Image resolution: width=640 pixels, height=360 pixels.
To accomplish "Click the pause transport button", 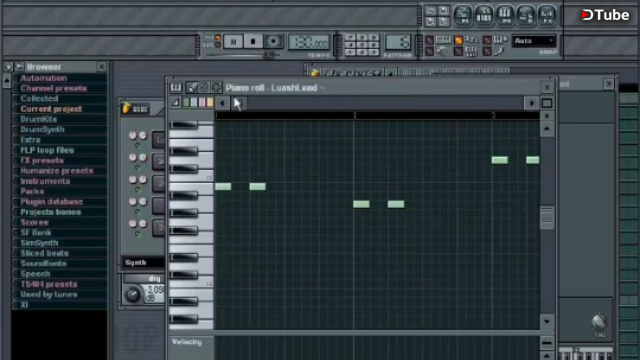I will tap(233, 42).
